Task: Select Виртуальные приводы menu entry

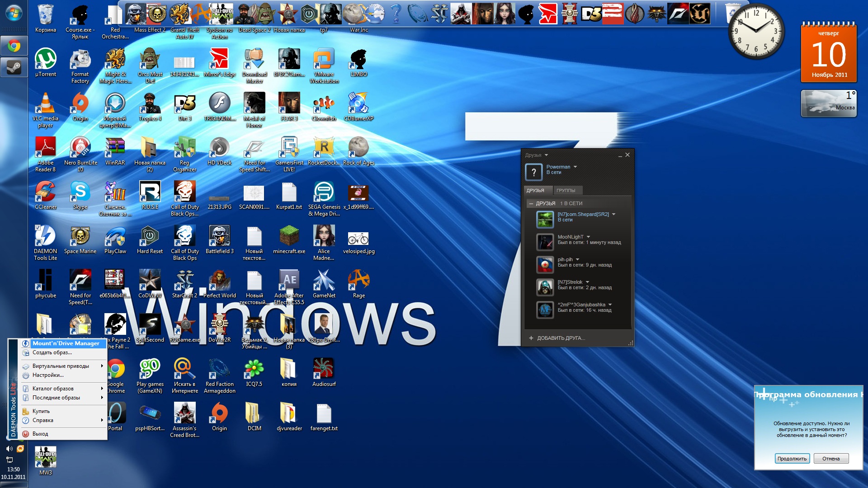Action: pyautogui.click(x=61, y=366)
